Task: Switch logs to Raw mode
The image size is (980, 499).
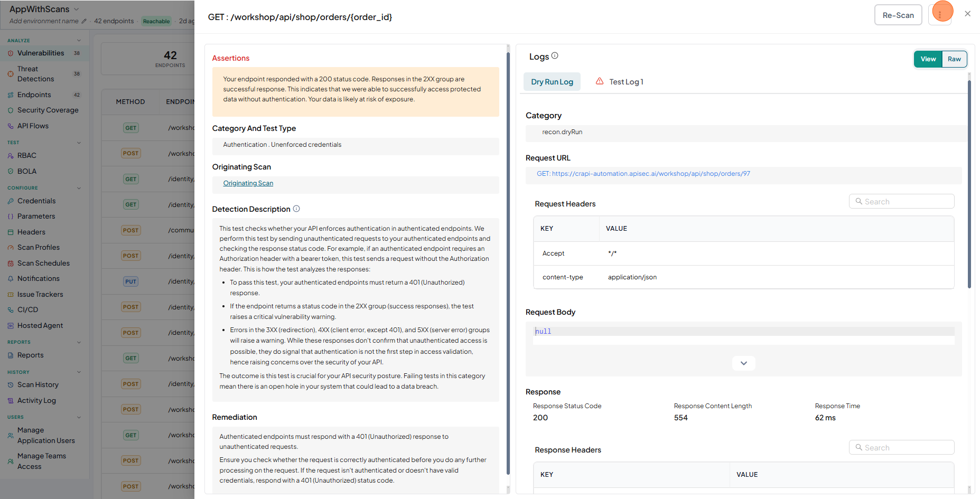Action: [954, 59]
